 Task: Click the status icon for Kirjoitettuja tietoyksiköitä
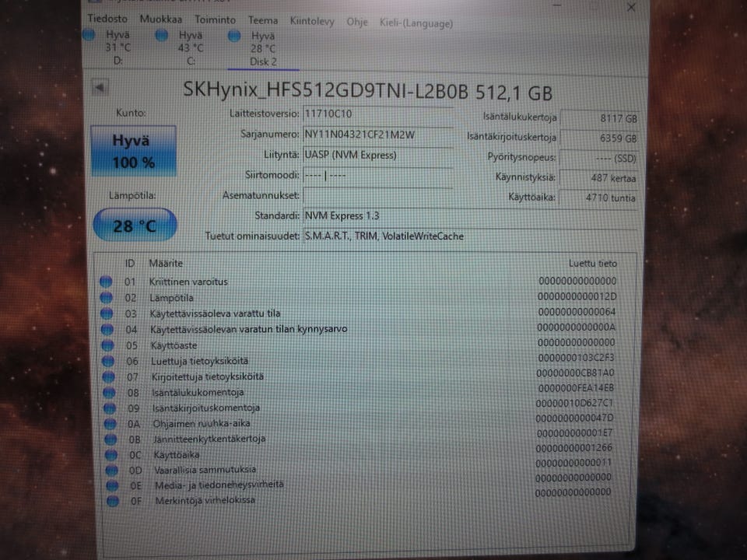[109, 376]
